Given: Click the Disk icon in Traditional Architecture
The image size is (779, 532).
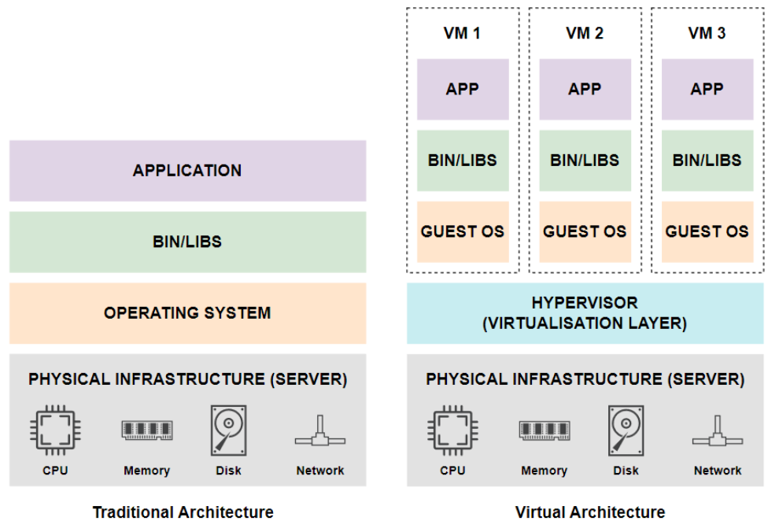Looking at the screenshot, I should click(x=228, y=430).
